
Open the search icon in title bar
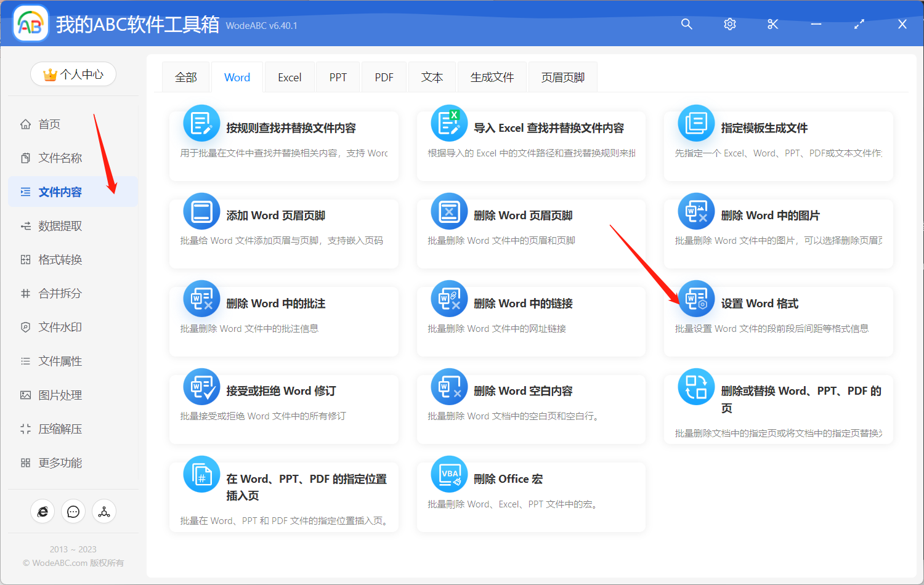[686, 24]
